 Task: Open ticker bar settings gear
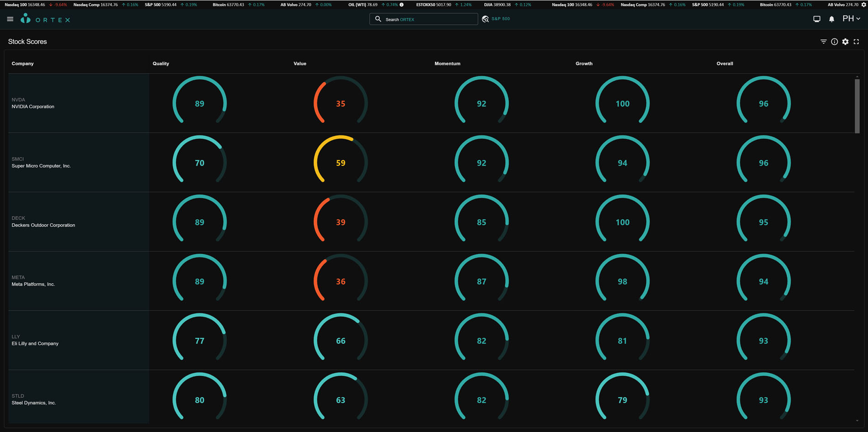coord(863,5)
